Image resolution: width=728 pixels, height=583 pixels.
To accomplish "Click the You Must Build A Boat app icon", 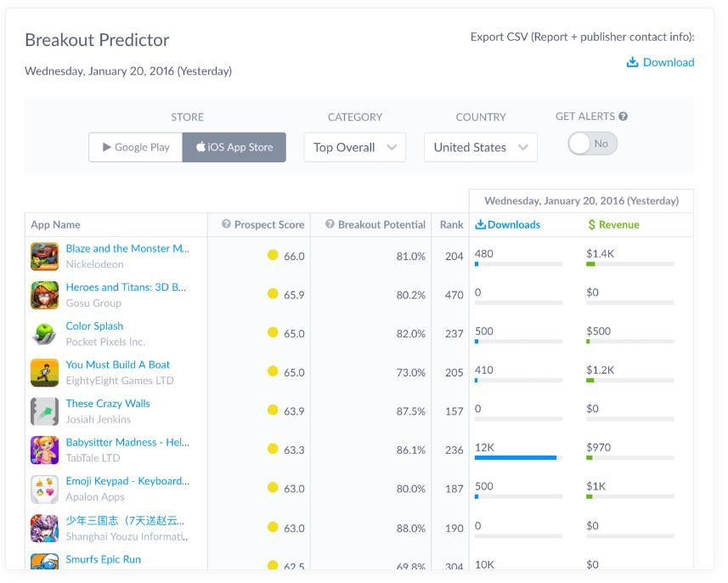I will point(44,371).
